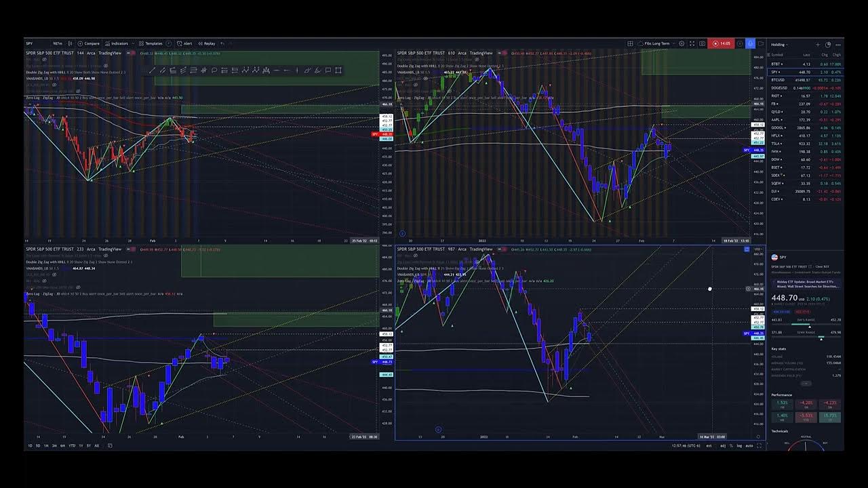Create an Alert from the top toolbar
Viewport: 868px width, 488px height.
[x=184, y=43]
